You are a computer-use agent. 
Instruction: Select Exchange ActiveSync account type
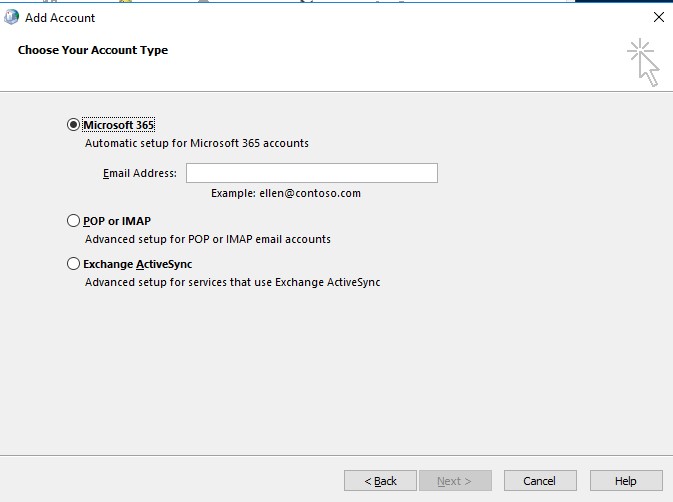73,264
